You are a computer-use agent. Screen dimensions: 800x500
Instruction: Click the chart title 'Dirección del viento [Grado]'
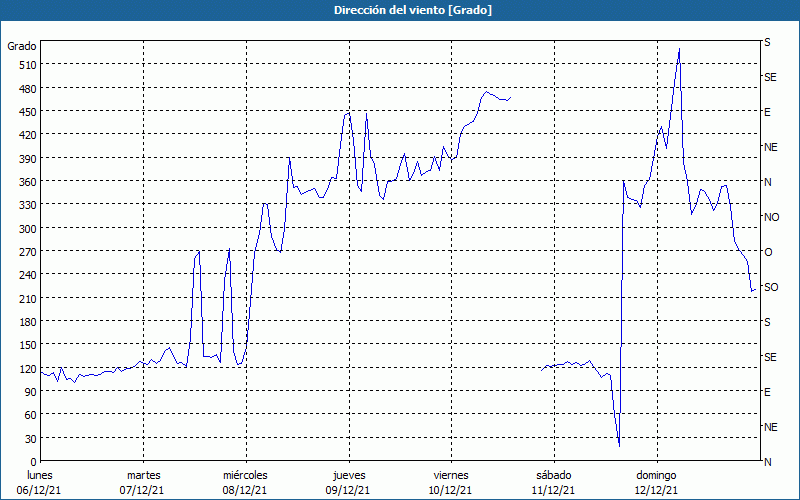413,10
